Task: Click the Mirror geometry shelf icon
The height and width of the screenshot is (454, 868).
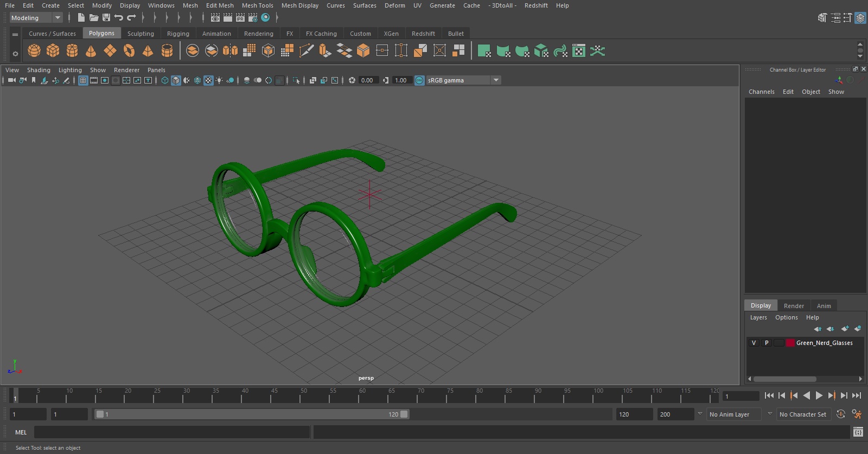Action: [x=230, y=51]
